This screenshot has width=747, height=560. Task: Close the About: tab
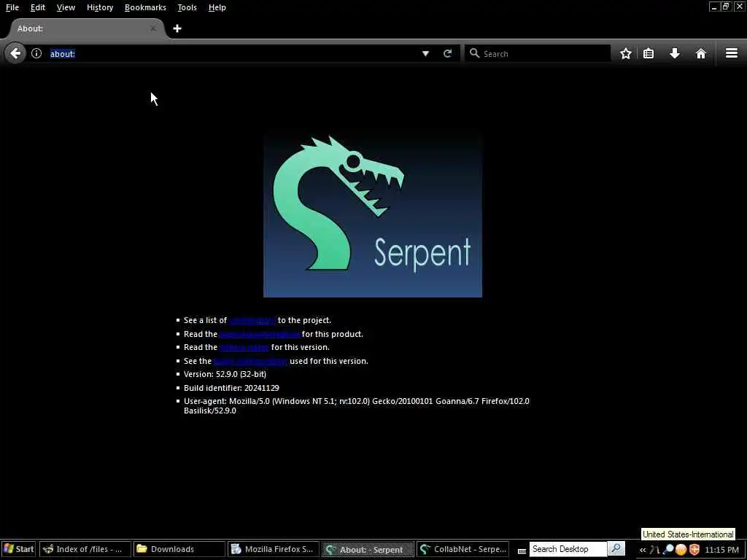coord(153,28)
